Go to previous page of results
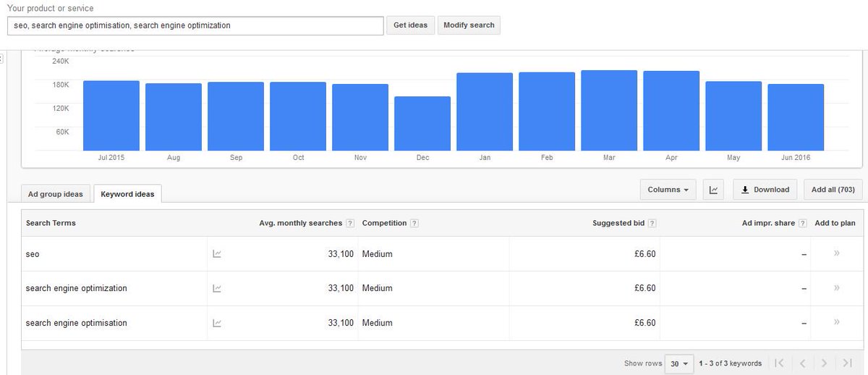This screenshot has width=868, height=375. point(803,363)
